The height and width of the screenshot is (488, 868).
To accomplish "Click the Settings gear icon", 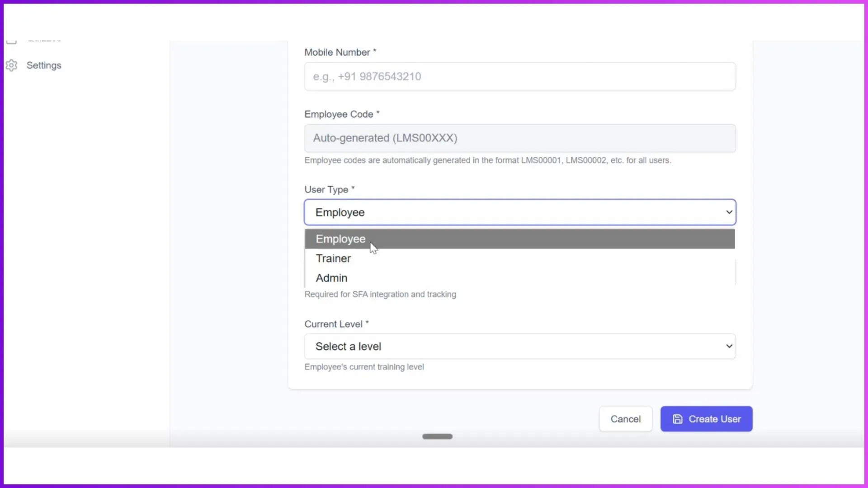I will (12, 66).
